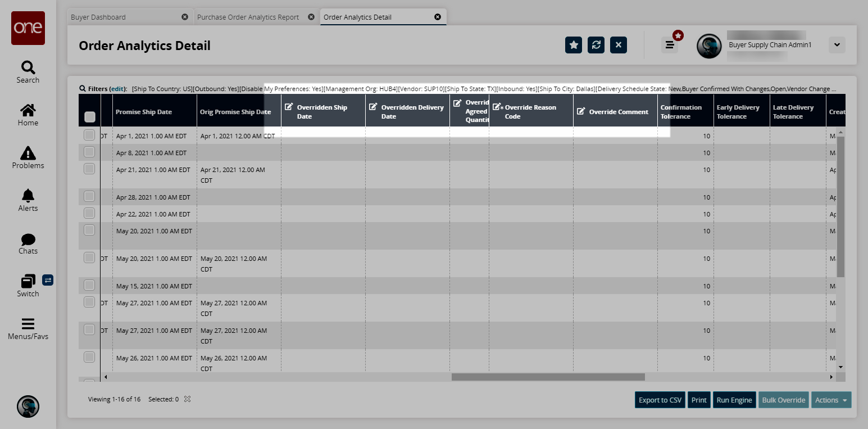Check the first row's checkbox
868x429 pixels.
(x=89, y=135)
